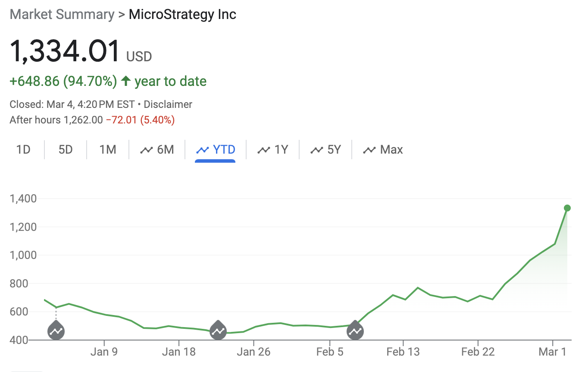Open the event marker near Jan 5
The height and width of the screenshot is (372, 588).
pos(56,330)
